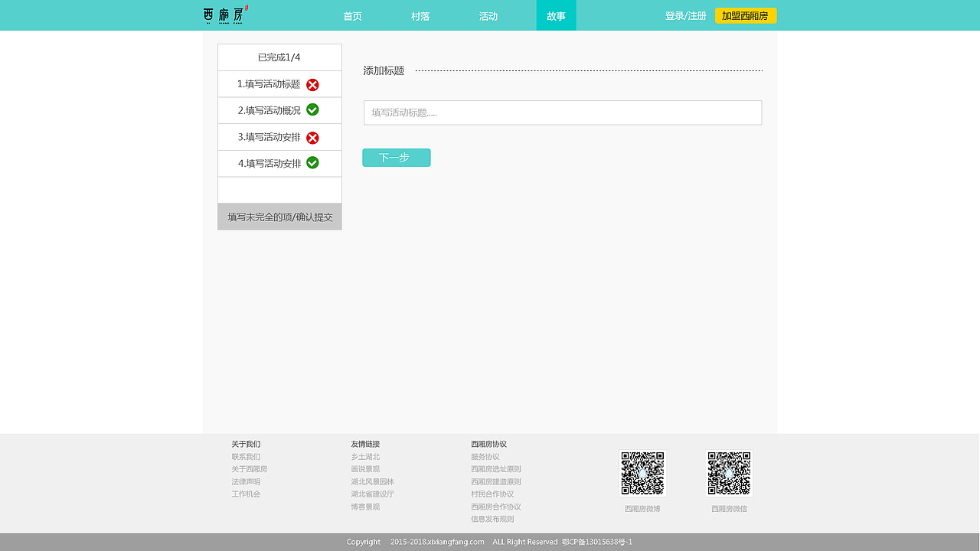Click the green check beside 2.填写活动概况

[312, 109]
